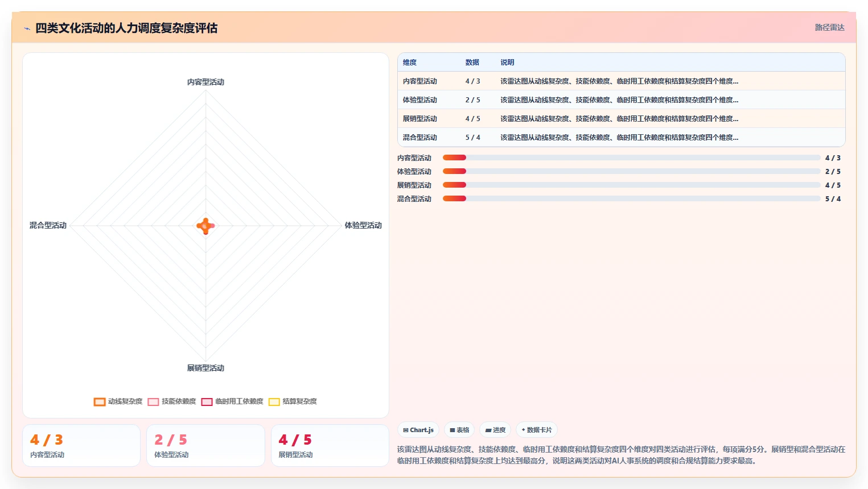Click the 表格 tag

point(459,430)
